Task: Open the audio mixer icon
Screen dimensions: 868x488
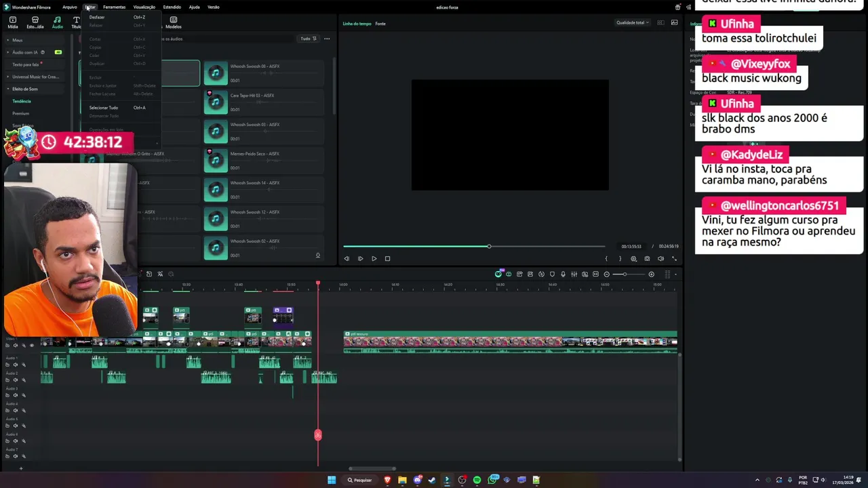Action: 574,274
